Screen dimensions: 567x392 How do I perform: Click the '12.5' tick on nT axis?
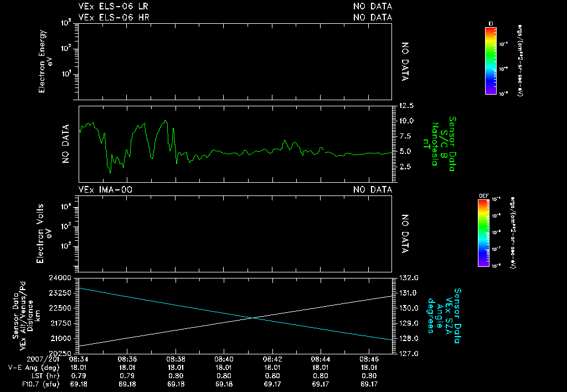click(406, 106)
